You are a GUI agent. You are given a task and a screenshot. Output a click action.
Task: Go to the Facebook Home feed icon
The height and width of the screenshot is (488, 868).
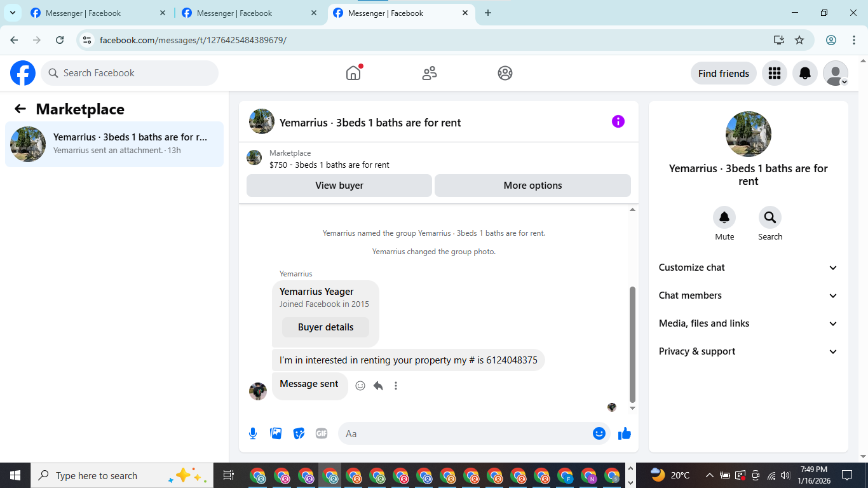click(353, 73)
